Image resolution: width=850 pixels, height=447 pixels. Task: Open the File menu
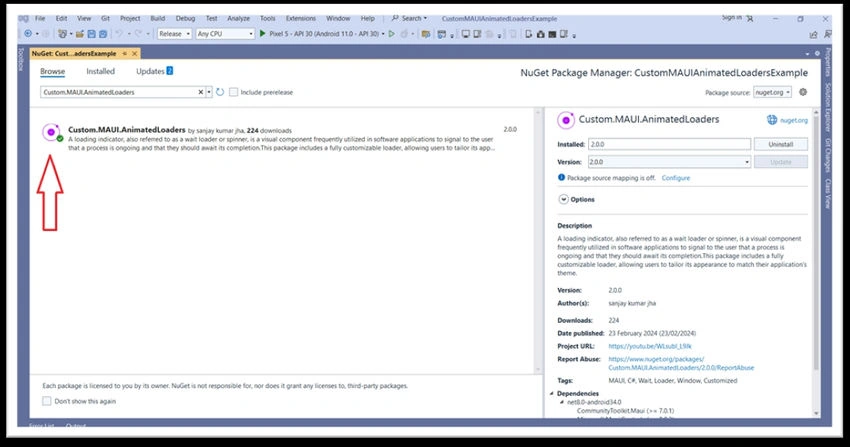[x=40, y=18]
